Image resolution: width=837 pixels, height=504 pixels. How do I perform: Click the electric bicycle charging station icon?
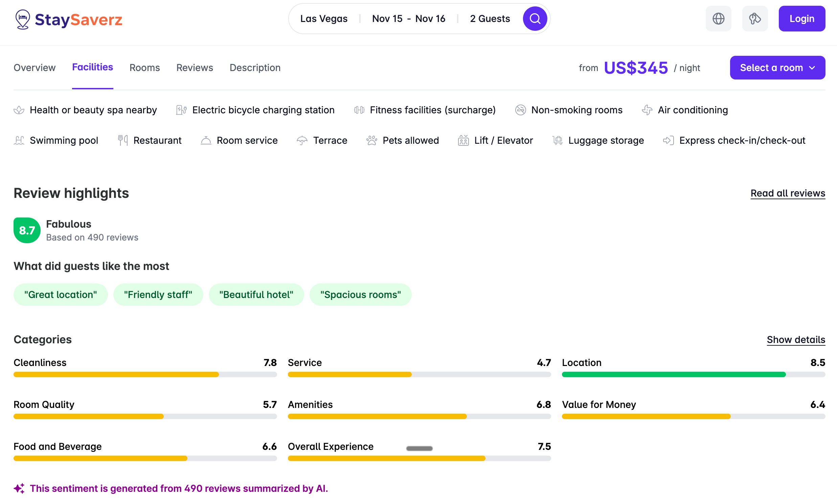181,110
